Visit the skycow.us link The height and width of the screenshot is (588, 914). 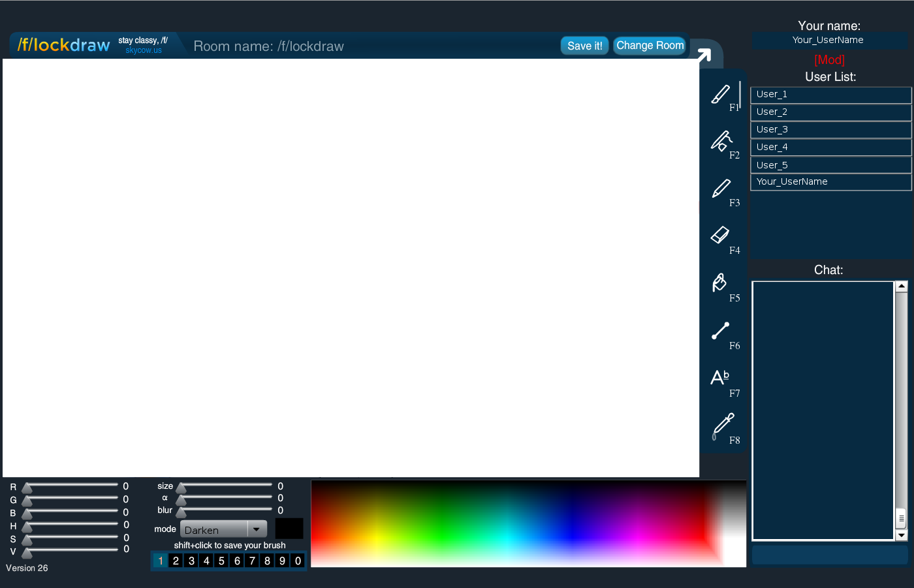(x=143, y=50)
